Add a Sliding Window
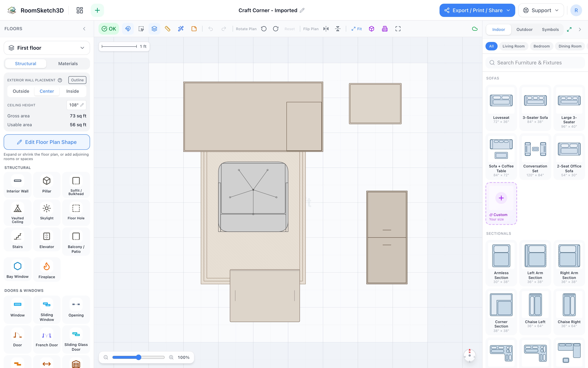The height and width of the screenshot is (368, 588). coord(47,310)
